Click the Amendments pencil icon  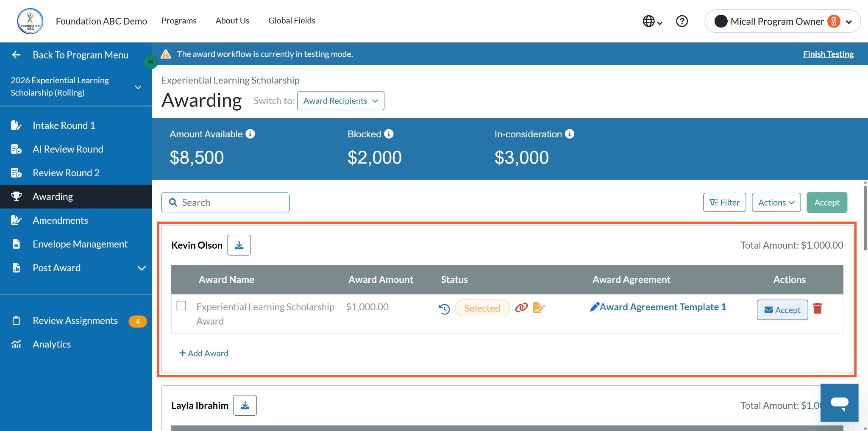[x=16, y=220]
